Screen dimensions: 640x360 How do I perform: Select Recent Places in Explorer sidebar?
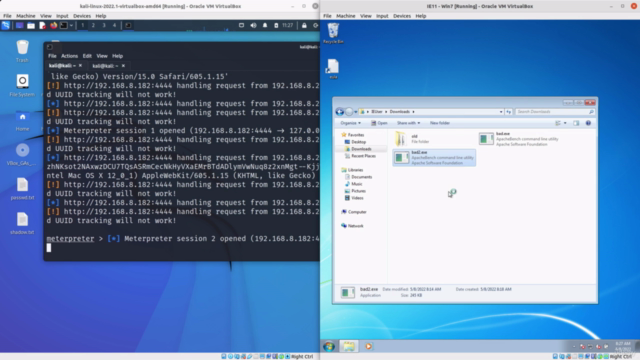360,156
